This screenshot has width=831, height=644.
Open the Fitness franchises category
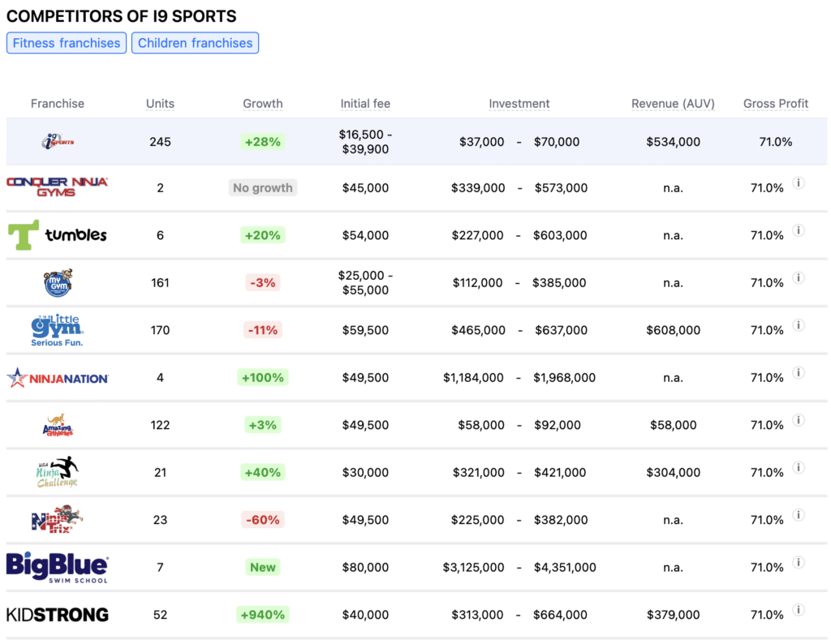67,43
